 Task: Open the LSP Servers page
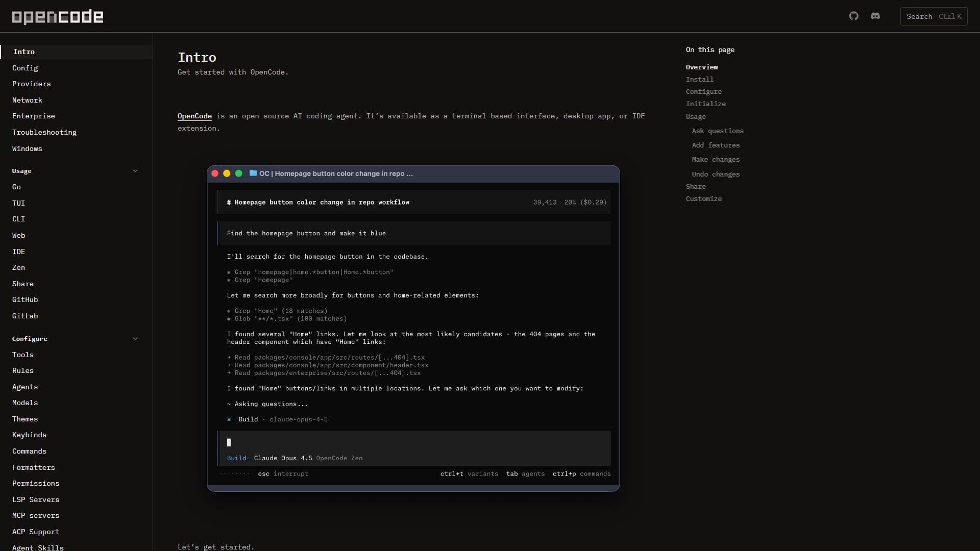36,499
